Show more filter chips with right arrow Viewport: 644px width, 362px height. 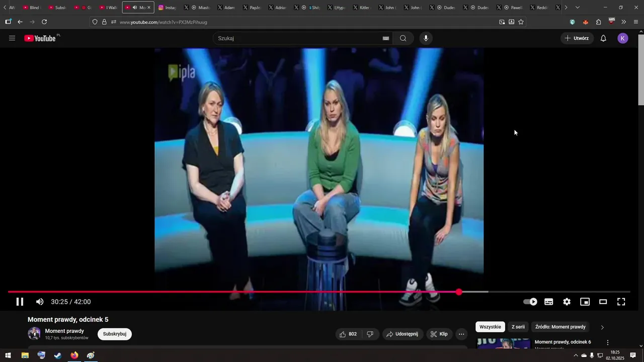(602, 327)
